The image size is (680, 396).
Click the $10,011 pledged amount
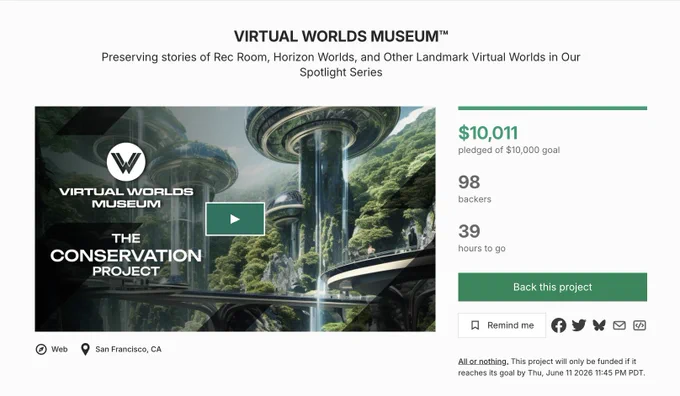(x=488, y=133)
